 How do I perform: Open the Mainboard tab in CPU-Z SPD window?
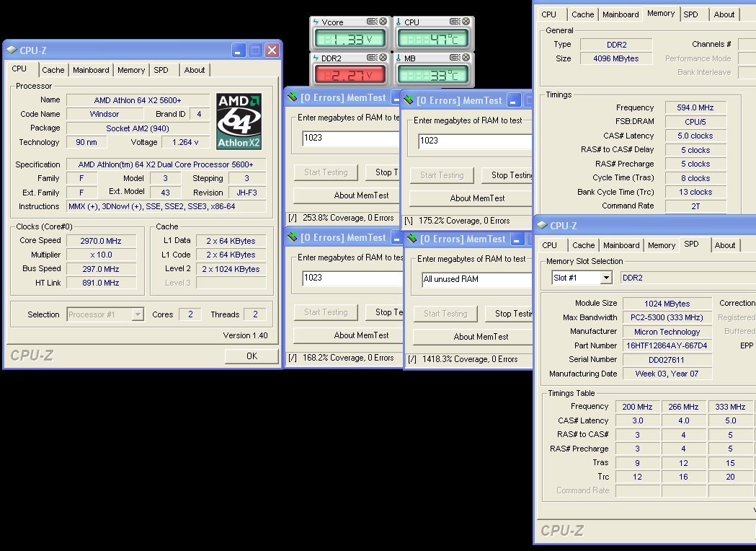point(621,245)
